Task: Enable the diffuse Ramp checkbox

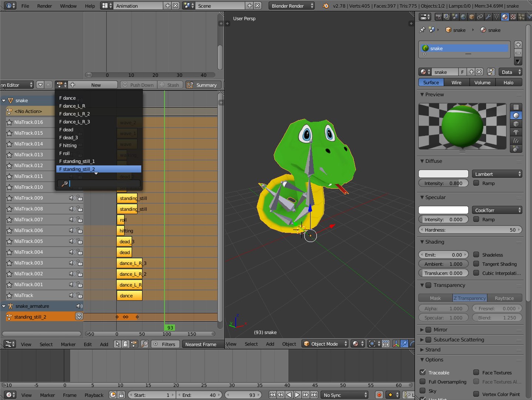Action: point(476,183)
